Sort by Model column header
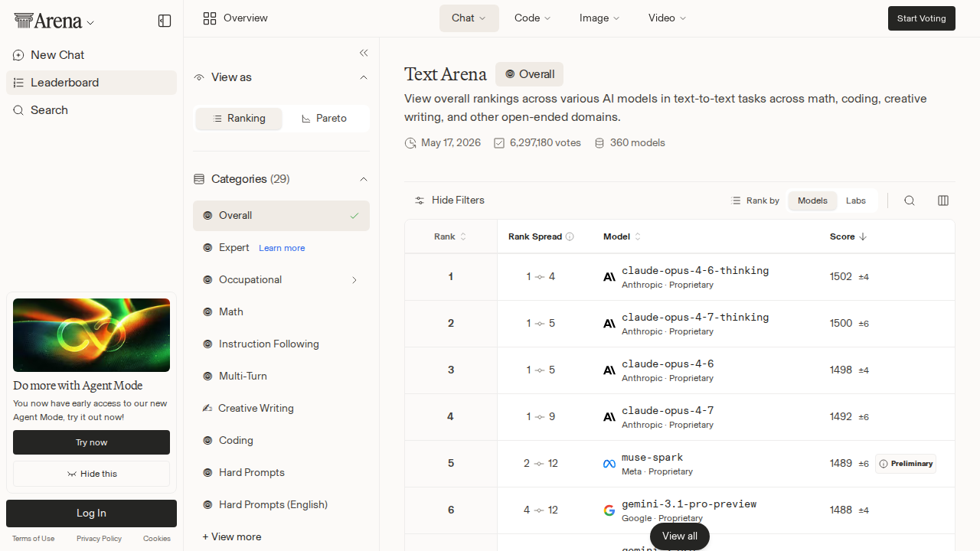This screenshot has height=551, width=980. coord(622,236)
